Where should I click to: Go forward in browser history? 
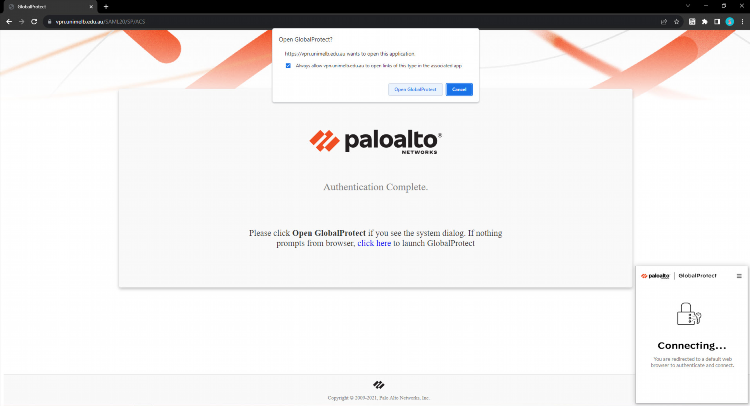[21, 22]
